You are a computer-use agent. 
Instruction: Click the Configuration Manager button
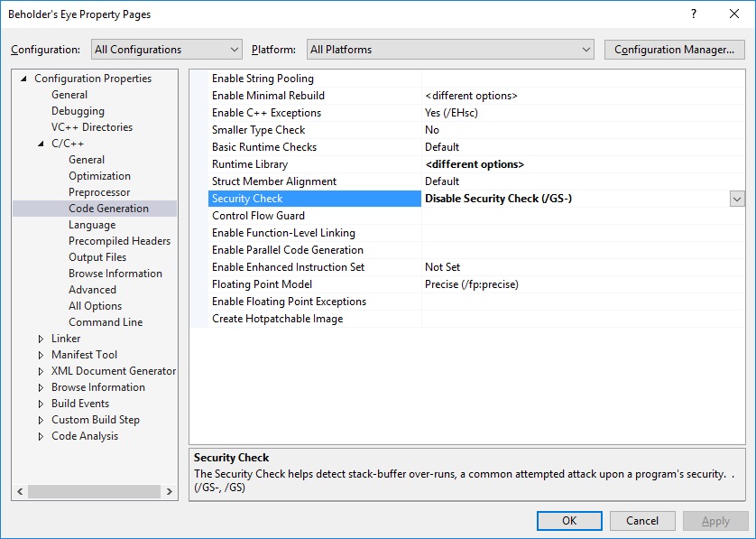coord(674,50)
